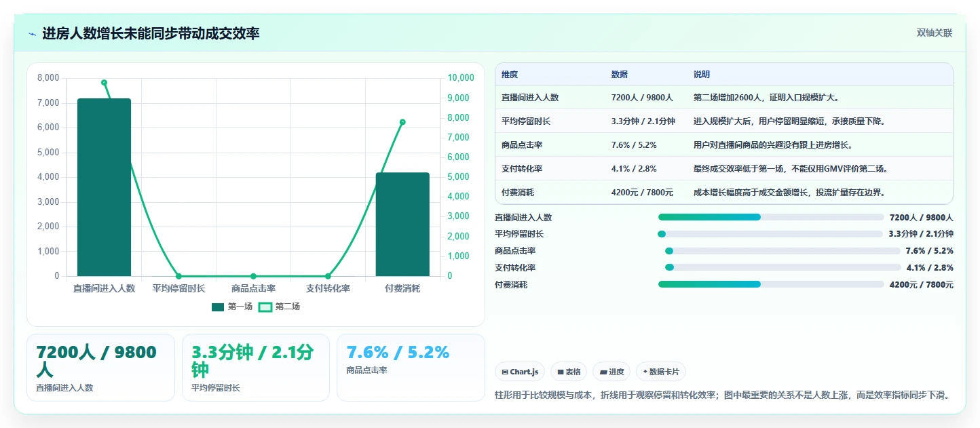The width and height of the screenshot is (980, 428).
Task: Click the Chart.js chip
Action: [520, 372]
